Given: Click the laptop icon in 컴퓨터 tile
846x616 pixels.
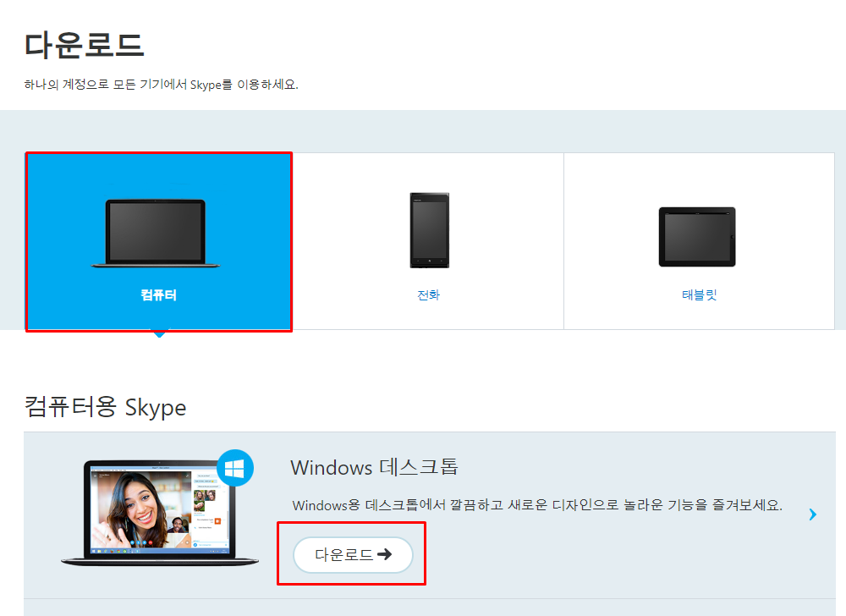Looking at the screenshot, I should coord(156,234).
